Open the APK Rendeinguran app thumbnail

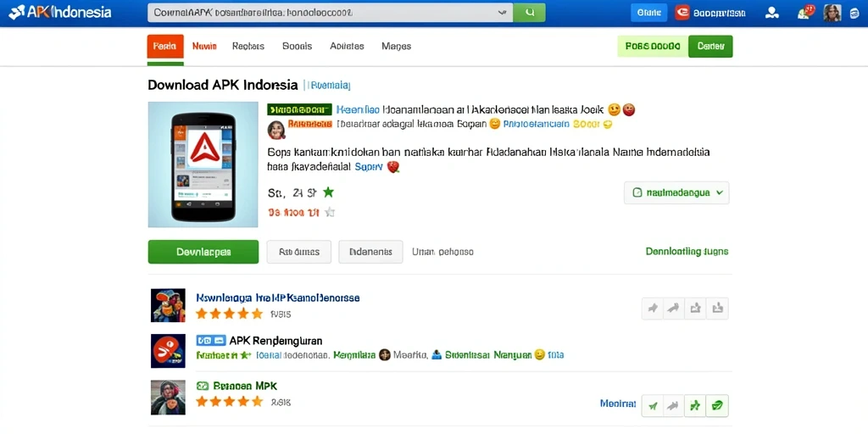(x=168, y=351)
